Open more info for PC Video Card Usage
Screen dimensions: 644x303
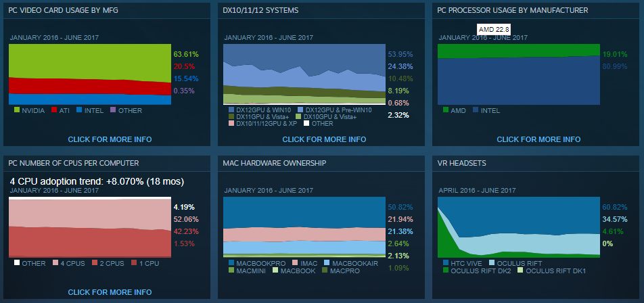[110, 139]
